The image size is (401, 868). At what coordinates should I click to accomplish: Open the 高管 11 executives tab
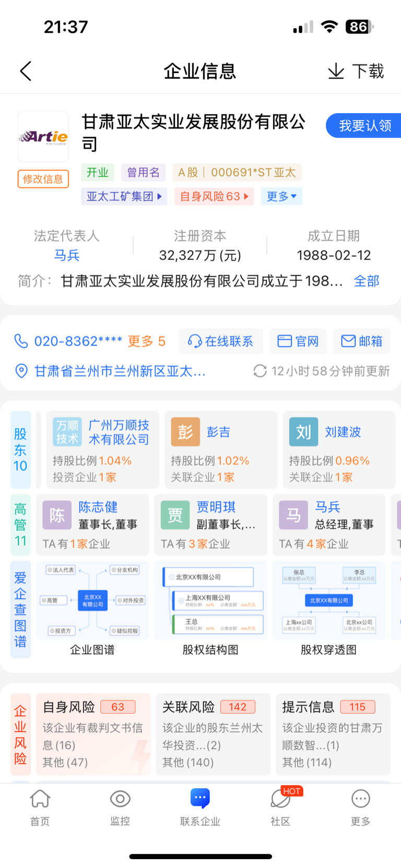tap(20, 525)
